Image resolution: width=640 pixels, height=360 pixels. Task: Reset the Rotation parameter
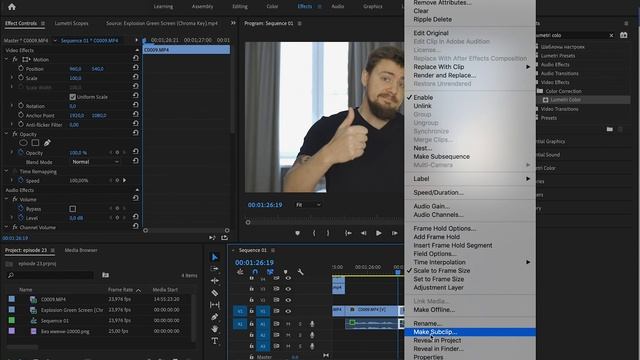point(136,106)
